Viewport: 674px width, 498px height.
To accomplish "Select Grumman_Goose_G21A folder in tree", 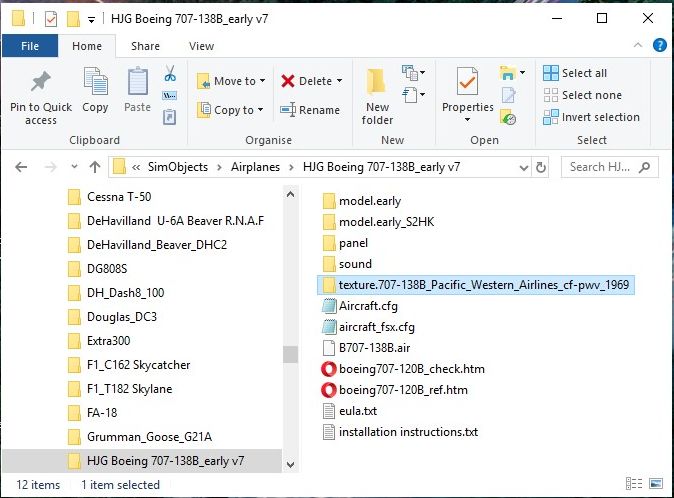I will point(149,437).
